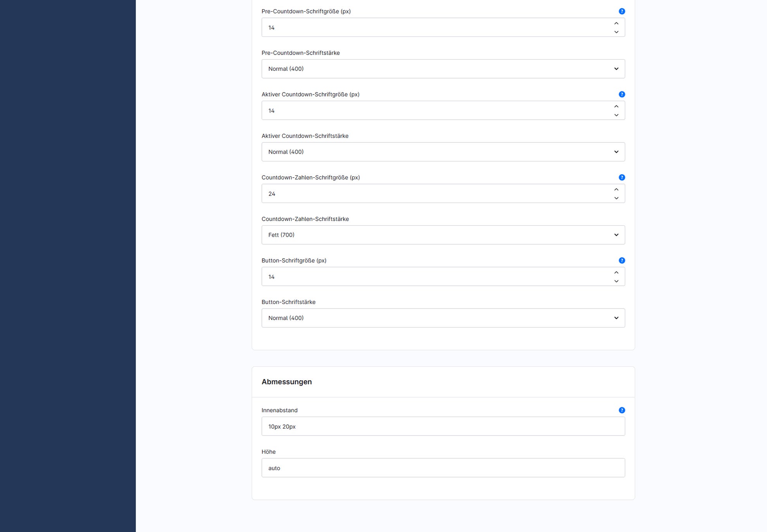Decrease Countdown-Zahlen-Schriftgröße with down arrow
This screenshot has height=532, width=767.
(x=616, y=198)
